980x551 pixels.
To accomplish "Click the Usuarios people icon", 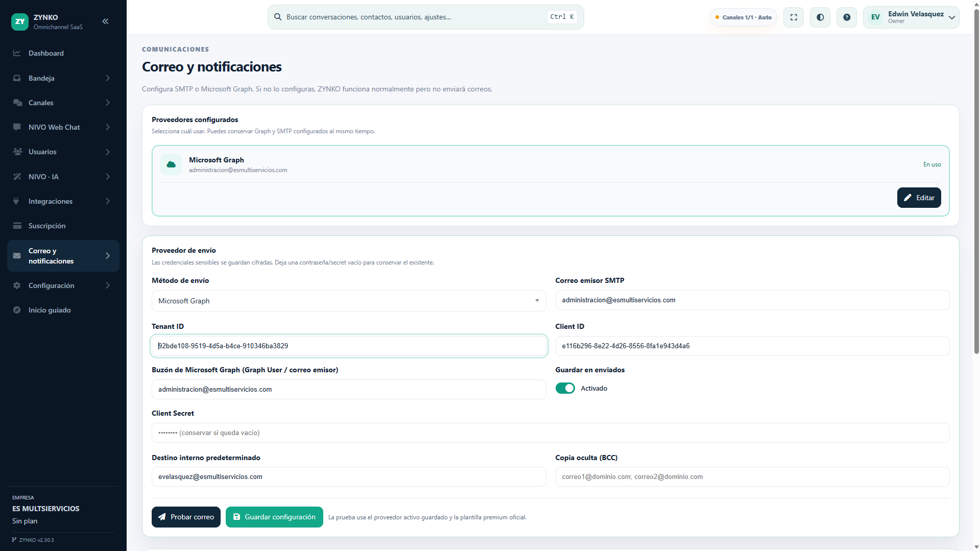I will (x=17, y=152).
